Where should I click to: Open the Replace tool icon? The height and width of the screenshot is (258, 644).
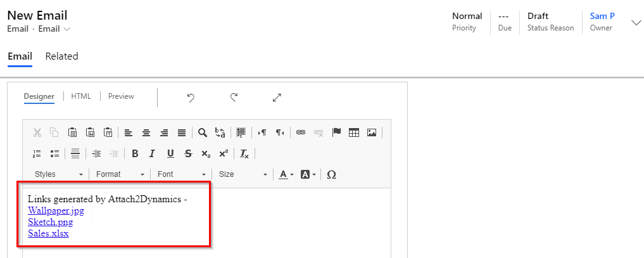point(220,132)
